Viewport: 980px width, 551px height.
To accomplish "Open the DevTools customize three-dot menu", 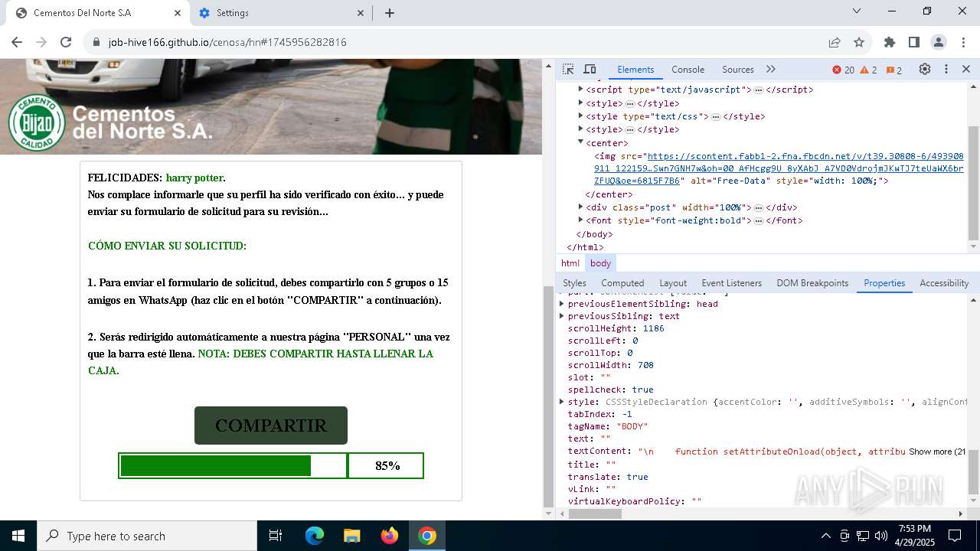I will [x=946, y=69].
